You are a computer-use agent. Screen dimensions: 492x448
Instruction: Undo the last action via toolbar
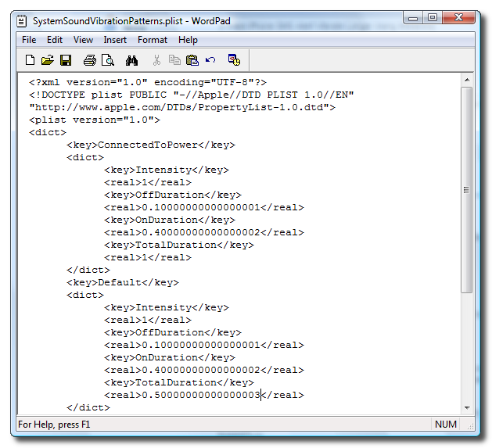tap(210, 59)
